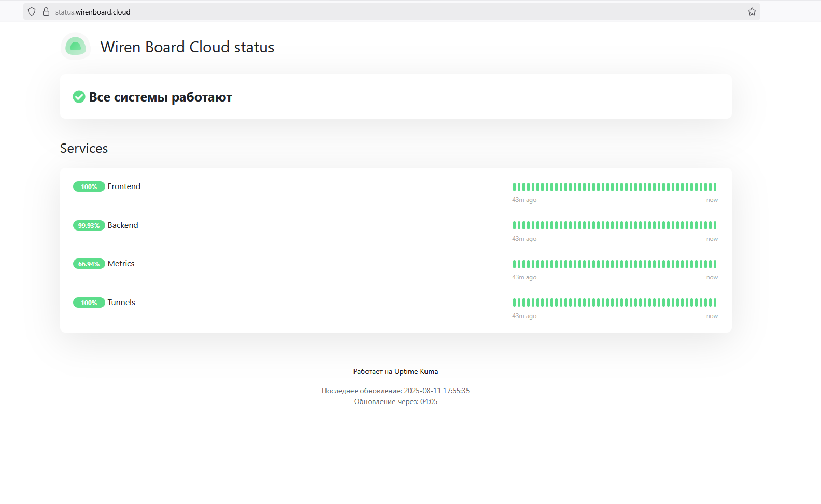Click '43m ago' label under Metrics bar

click(525, 277)
